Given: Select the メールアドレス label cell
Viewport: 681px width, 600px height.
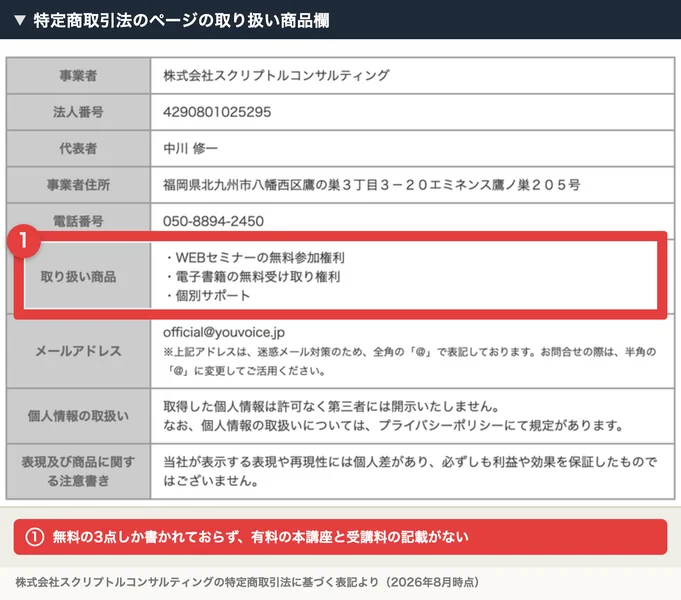Looking at the screenshot, I should pos(78,351).
